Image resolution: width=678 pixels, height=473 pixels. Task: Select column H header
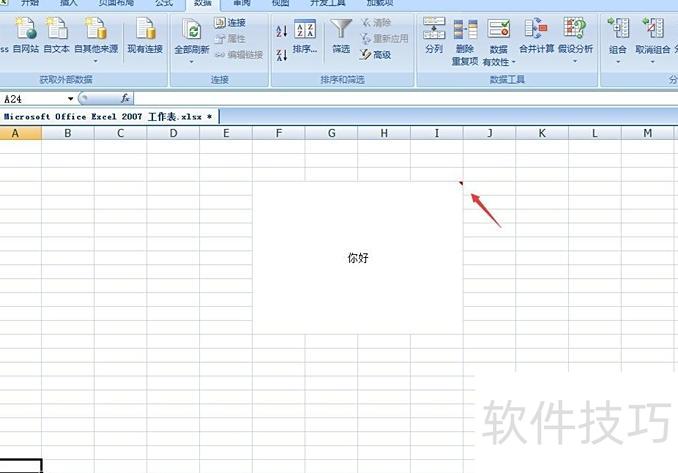click(x=384, y=133)
